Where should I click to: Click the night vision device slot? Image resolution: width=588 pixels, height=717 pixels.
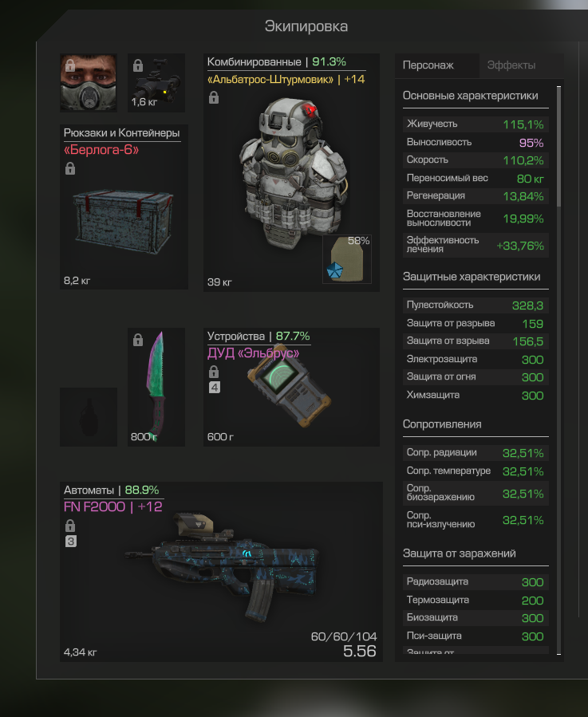(x=156, y=83)
